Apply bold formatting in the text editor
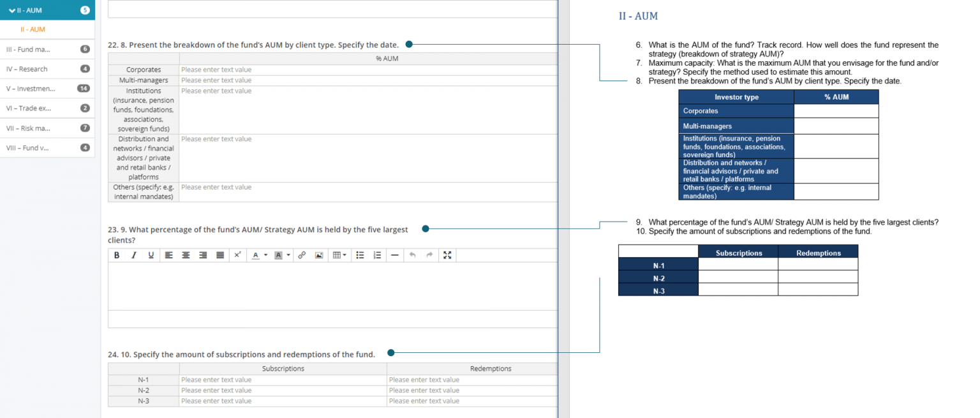980x418 pixels. pyautogui.click(x=117, y=255)
